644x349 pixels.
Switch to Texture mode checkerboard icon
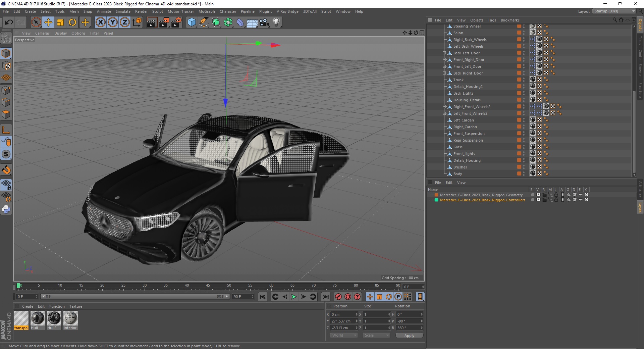(x=6, y=66)
